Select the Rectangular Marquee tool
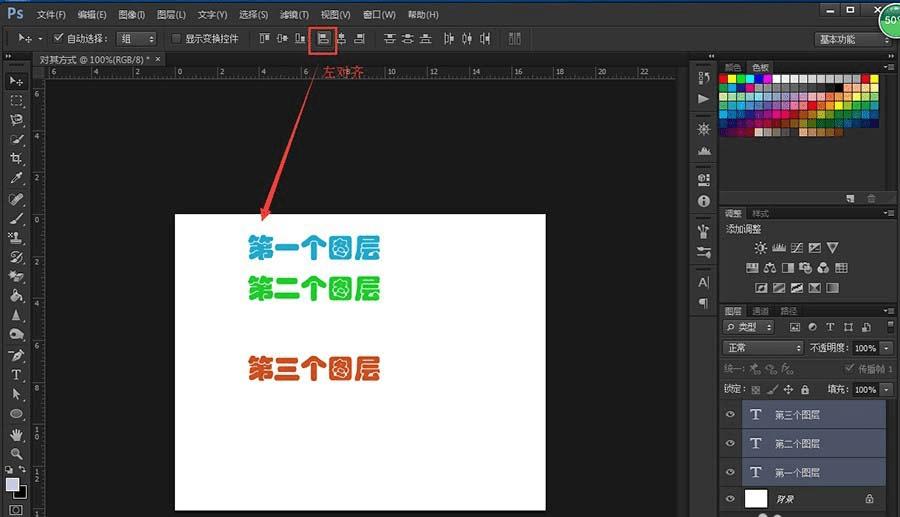The width and height of the screenshot is (900, 517). [17, 100]
